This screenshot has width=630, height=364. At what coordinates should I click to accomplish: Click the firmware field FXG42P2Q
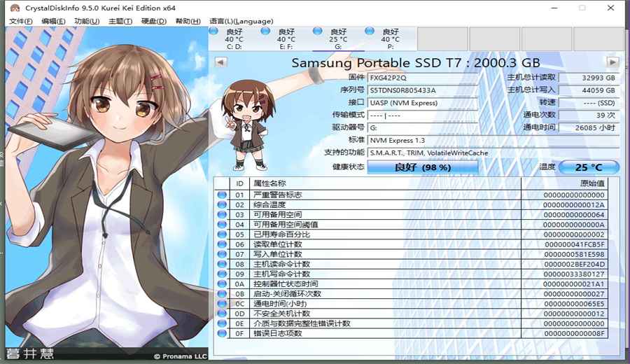(x=423, y=78)
